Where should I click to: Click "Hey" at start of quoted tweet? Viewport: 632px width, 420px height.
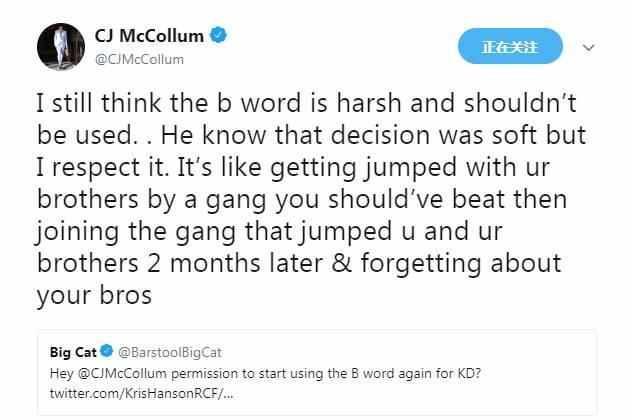61,374
